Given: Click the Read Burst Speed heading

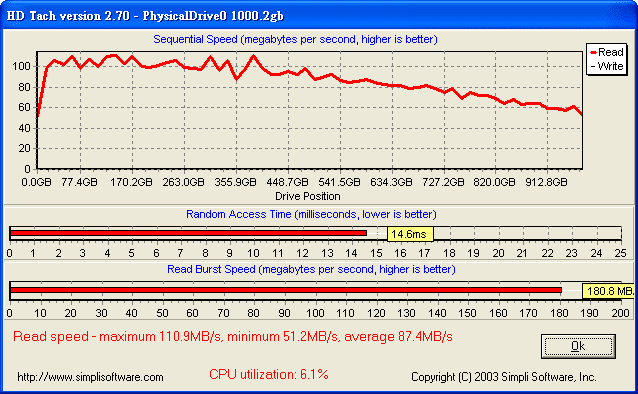Looking at the screenshot, I should (x=311, y=269).
